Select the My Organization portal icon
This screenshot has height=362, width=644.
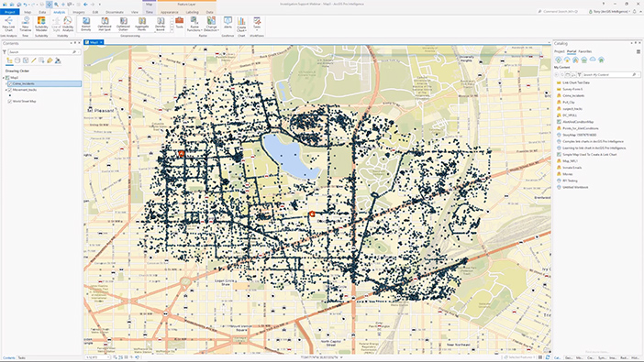point(584,60)
